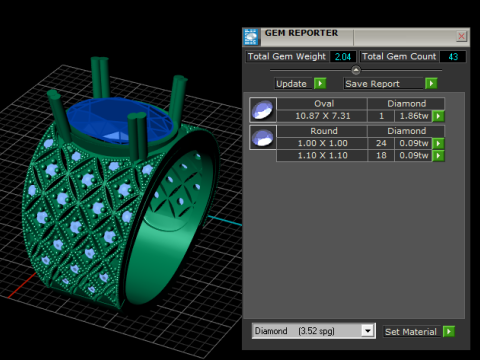Screen dimensions: 480x360
Task: Click the Gem Reporter logo icon
Action: tap(251, 37)
